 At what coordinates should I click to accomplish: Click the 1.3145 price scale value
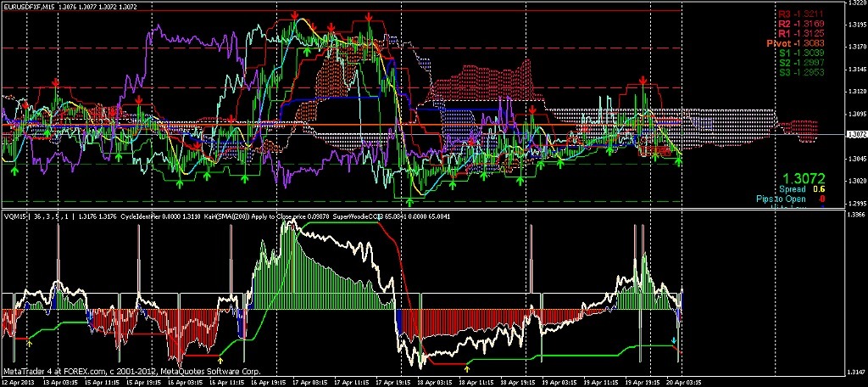pyautogui.click(x=856, y=70)
